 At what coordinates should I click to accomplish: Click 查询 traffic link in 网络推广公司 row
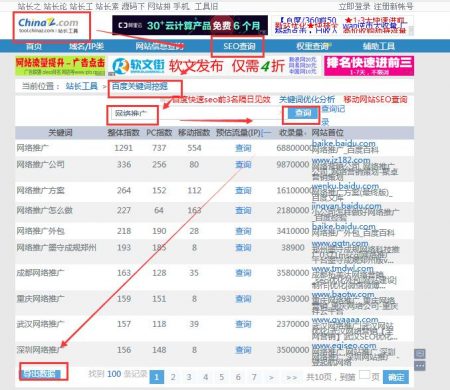tap(243, 164)
